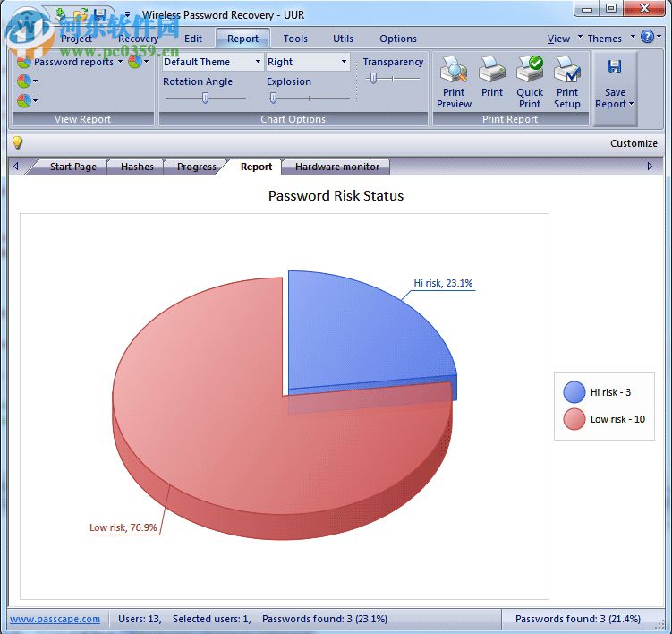Switch to the Utils ribbon tab
672x634 pixels.
(x=343, y=39)
